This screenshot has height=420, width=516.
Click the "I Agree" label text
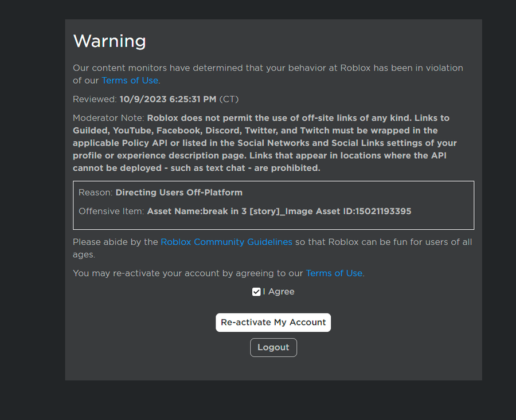pos(279,292)
